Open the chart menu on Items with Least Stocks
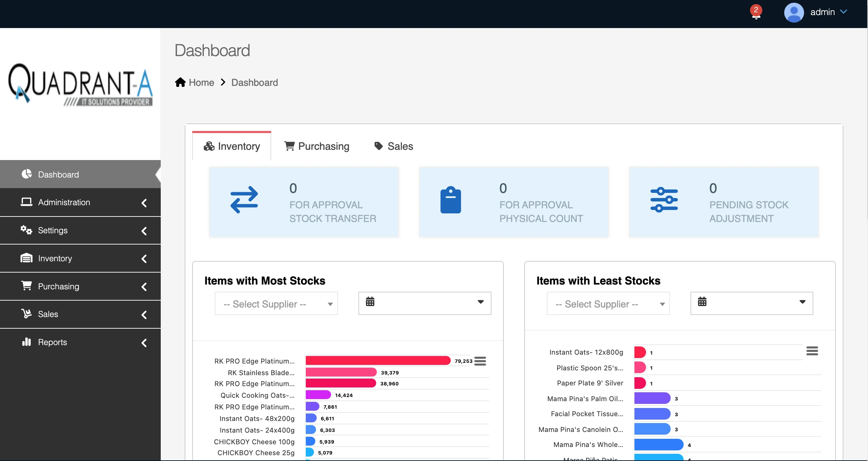The image size is (868, 461). pyautogui.click(x=813, y=351)
